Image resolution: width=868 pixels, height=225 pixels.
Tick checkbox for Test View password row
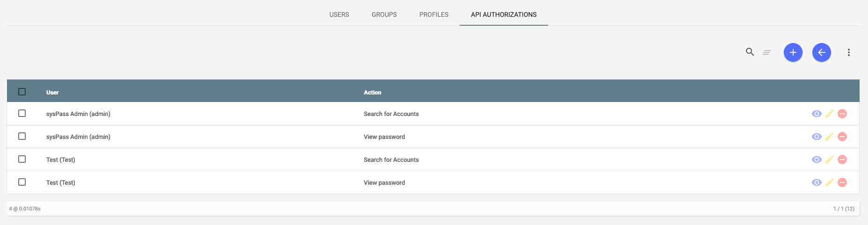coord(22,182)
